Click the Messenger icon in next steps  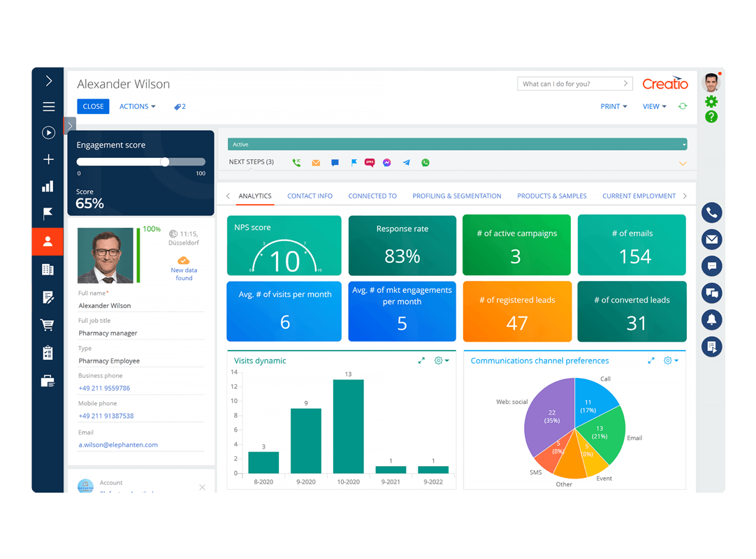[x=386, y=163]
